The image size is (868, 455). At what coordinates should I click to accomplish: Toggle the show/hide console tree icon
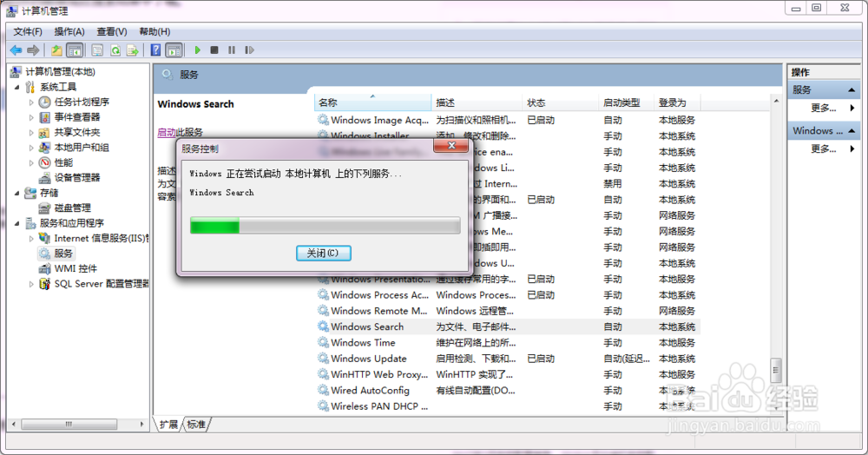(74, 50)
